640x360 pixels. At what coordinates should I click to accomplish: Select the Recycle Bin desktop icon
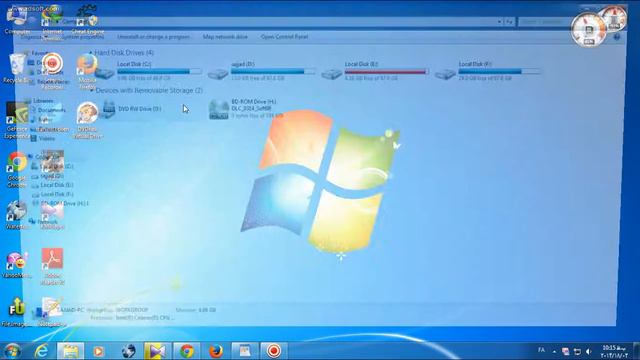(x=17, y=69)
